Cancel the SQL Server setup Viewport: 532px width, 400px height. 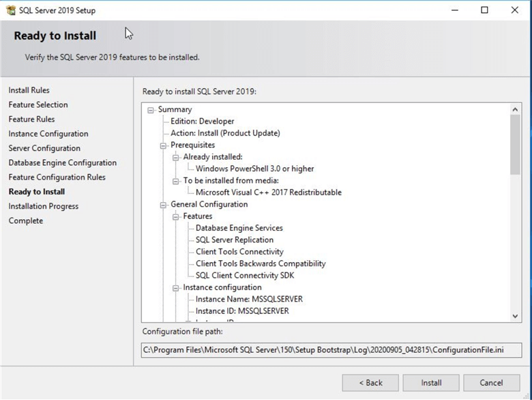491,383
